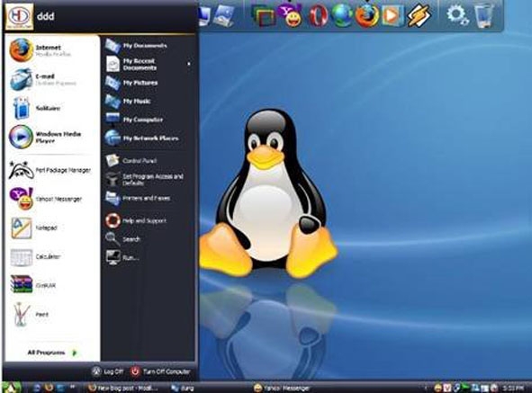Click Firefox icon in top dock
The height and width of the screenshot is (393, 532).
tap(367, 15)
